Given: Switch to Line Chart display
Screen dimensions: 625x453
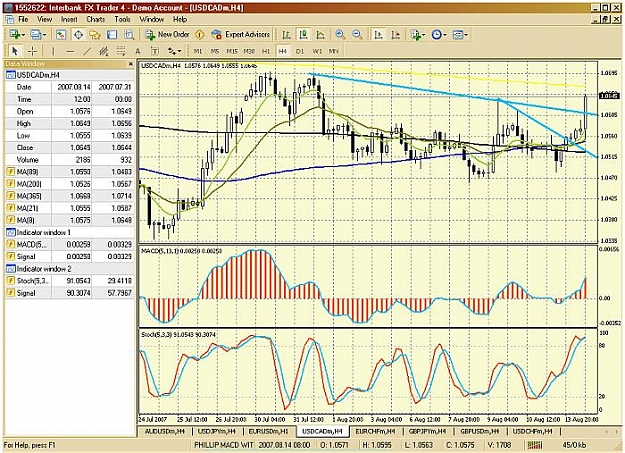Looking at the screenshot, I should (x=320, y=35).
